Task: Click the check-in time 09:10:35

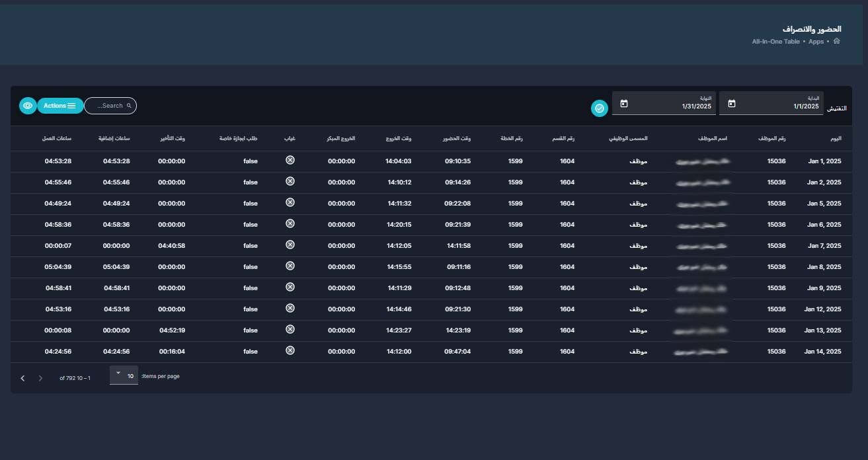Action: (x=457, y=161)
